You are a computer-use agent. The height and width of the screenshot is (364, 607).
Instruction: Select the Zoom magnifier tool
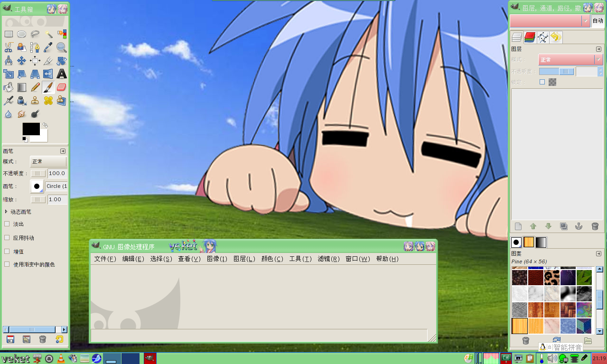(x=62, y=47)
